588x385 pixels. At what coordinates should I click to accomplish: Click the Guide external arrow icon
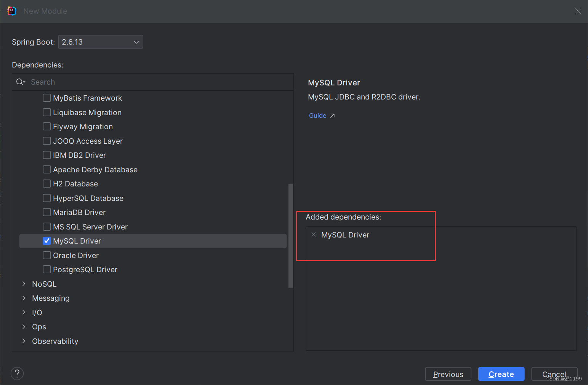click(332, 115)
